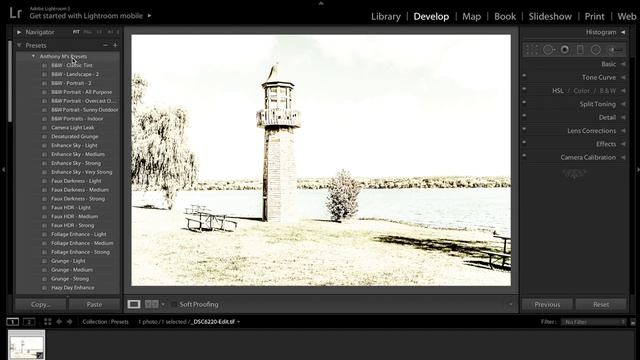
Task: Toggle the Camera Calibration panel switch
Action: (524, 156)
